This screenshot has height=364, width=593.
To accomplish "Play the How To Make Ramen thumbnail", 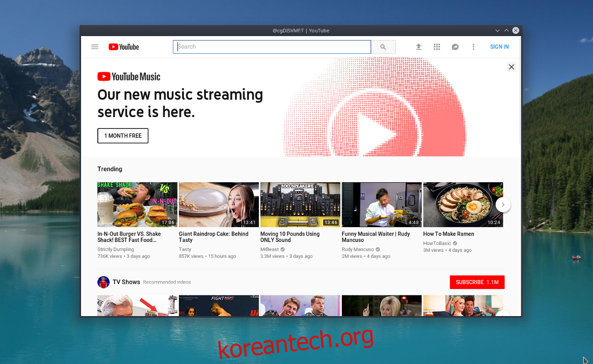I will (463, 204).
